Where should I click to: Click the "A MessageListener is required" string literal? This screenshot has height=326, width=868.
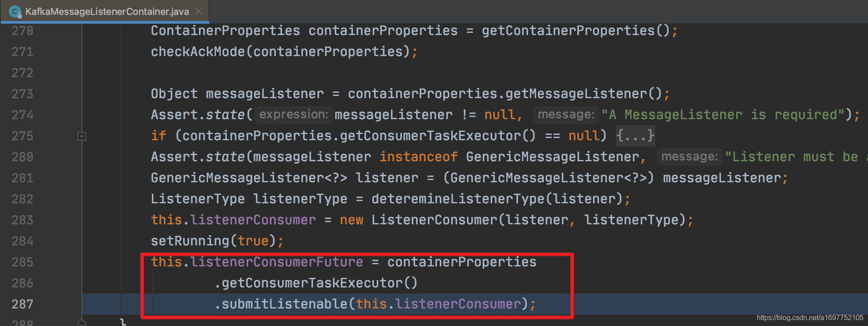pyautogui.click(x=723, y=115)
